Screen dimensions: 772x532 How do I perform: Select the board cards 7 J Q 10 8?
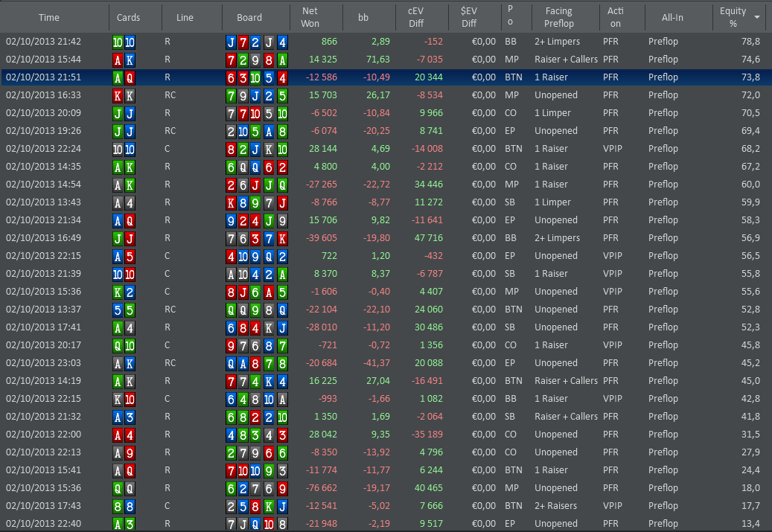[257, 524]
